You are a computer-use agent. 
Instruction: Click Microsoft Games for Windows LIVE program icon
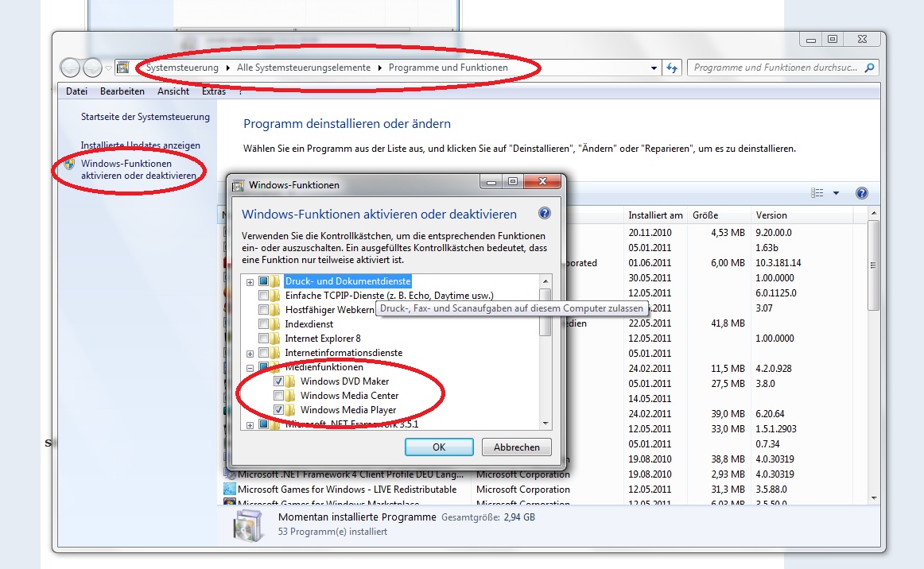(230, 489)
